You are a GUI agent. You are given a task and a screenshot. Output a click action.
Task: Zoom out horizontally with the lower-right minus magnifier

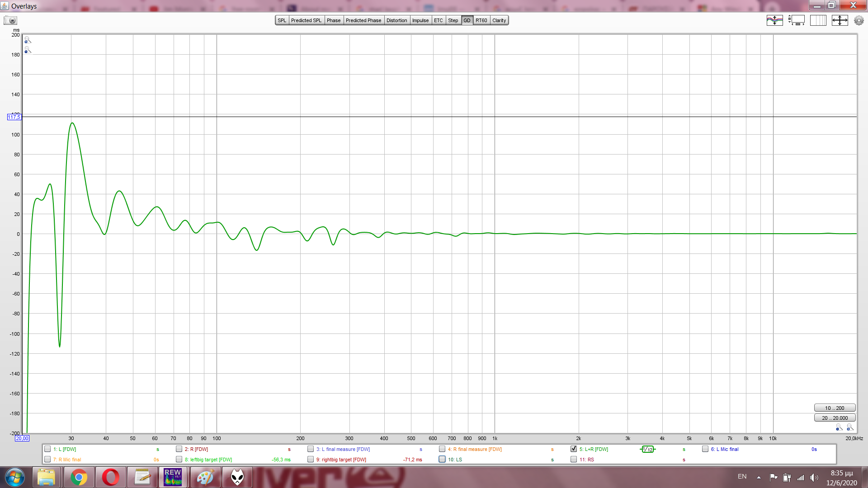pyautogui.click(x=839, y=427)
